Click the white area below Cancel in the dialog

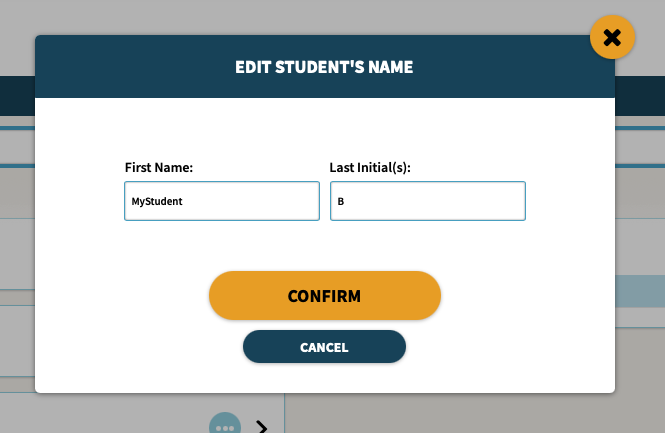coord(325,378)
